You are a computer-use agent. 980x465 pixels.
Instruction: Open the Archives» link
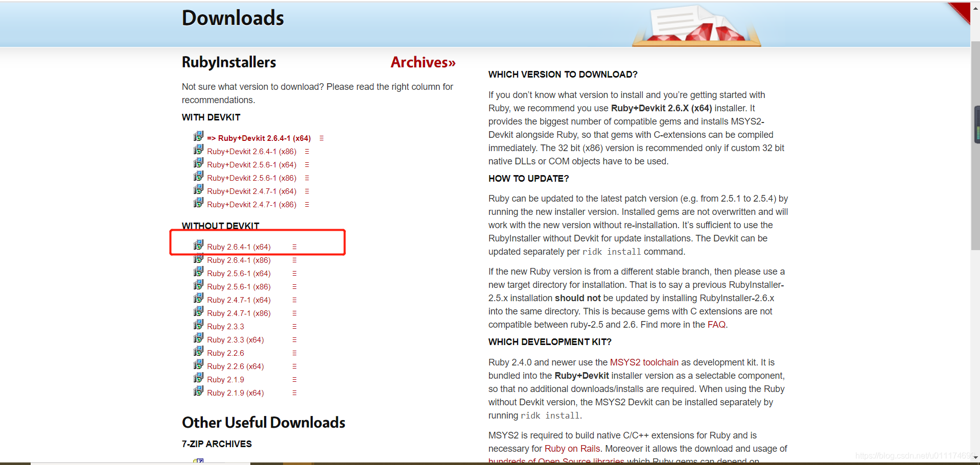coord(423,62)
